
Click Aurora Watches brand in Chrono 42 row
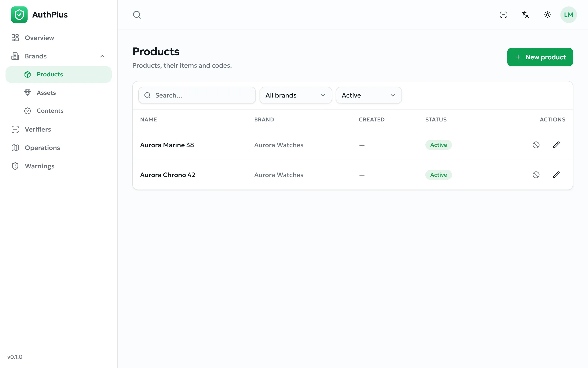click(279, 175)
